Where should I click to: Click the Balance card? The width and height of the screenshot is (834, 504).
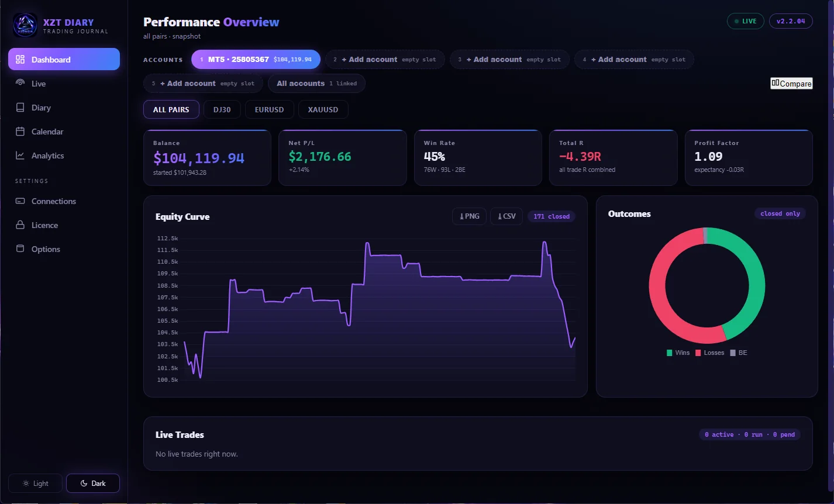point(207,158)
